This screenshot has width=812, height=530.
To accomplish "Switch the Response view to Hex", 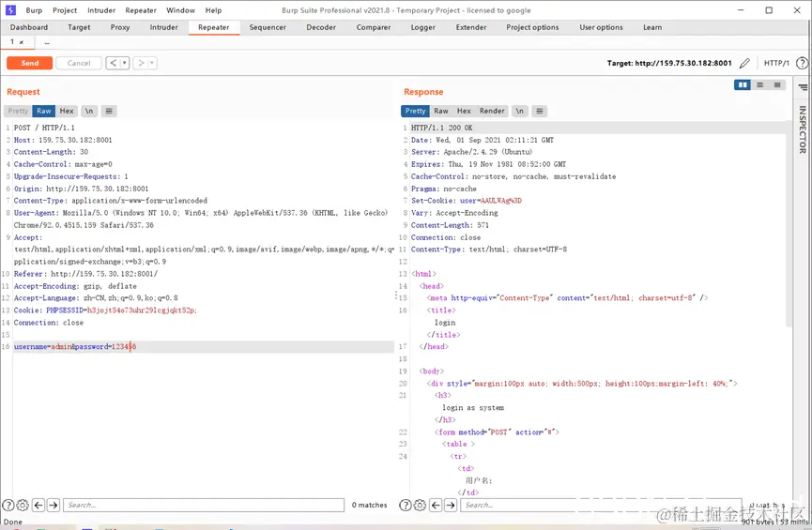I will [x=464, y=111].
